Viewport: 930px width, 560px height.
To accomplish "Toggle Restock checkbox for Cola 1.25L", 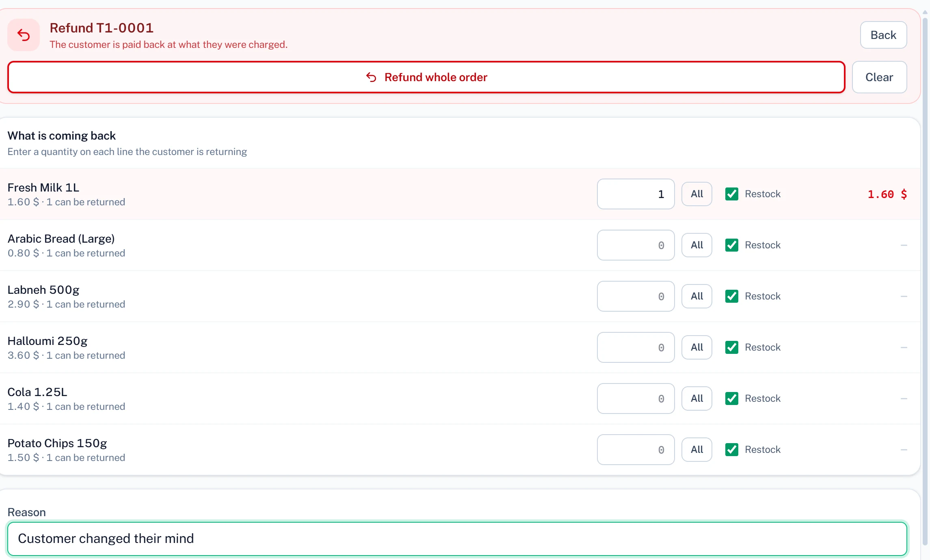I will tap(732, 398).
